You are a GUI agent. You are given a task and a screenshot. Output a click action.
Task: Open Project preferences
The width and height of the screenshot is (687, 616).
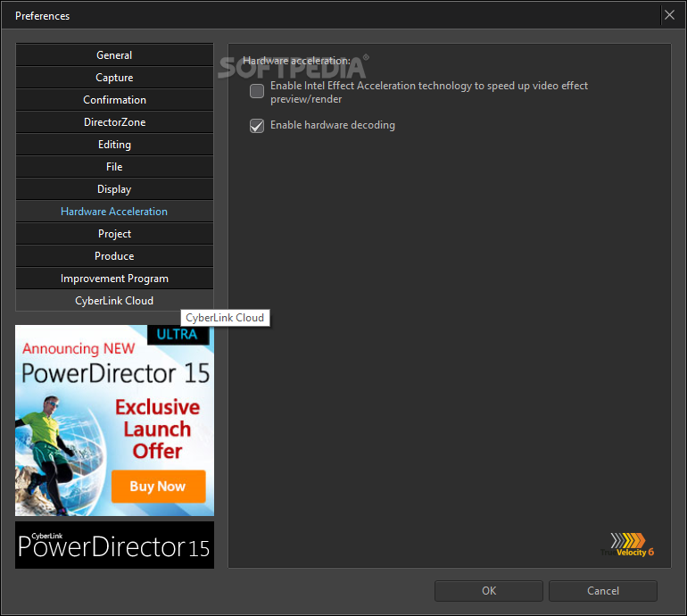(x=114, y=234)
